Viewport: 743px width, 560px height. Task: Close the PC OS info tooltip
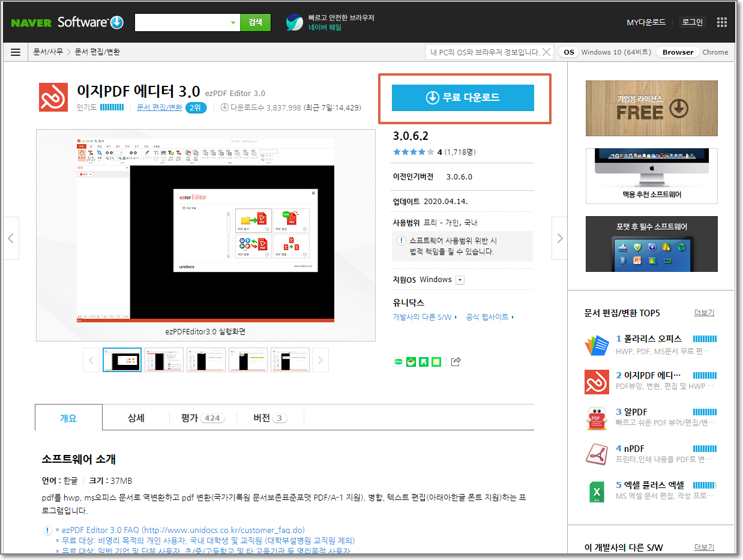click(546, 52)
